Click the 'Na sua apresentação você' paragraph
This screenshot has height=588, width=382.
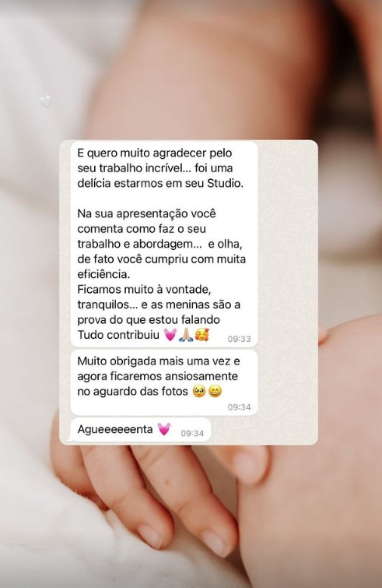(161, 244)
